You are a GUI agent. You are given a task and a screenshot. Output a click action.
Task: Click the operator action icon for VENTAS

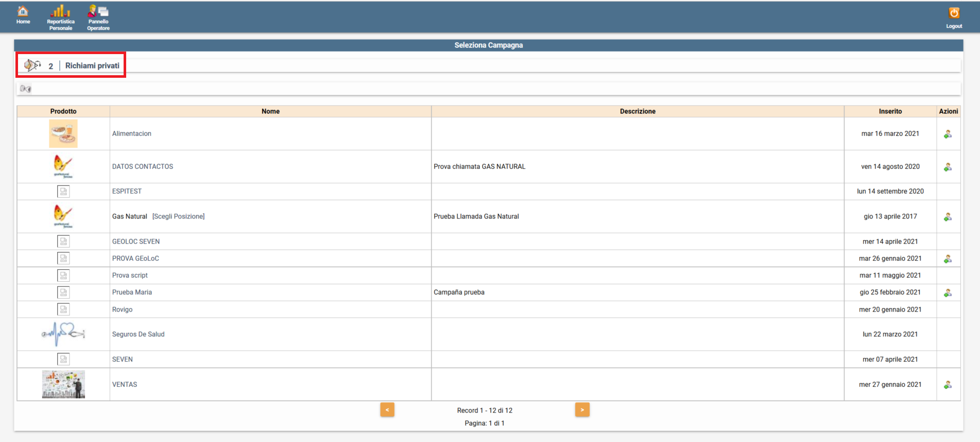coord(948,385)
